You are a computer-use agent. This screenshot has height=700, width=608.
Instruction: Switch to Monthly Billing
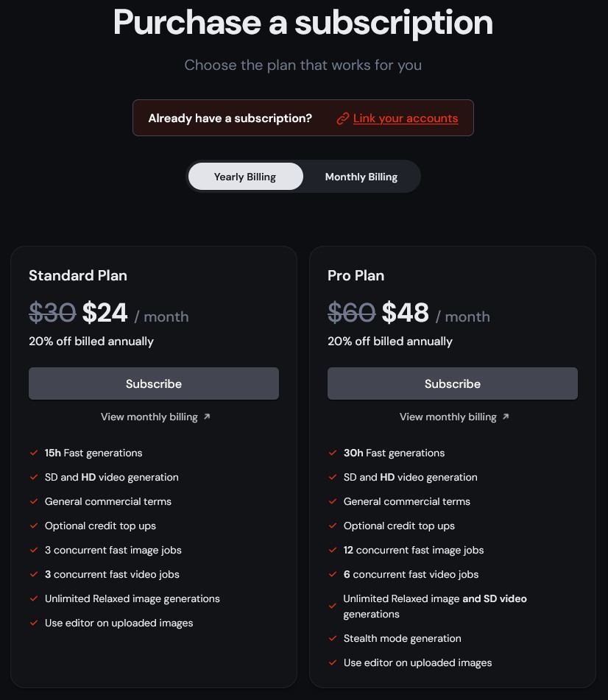[361, 177]
